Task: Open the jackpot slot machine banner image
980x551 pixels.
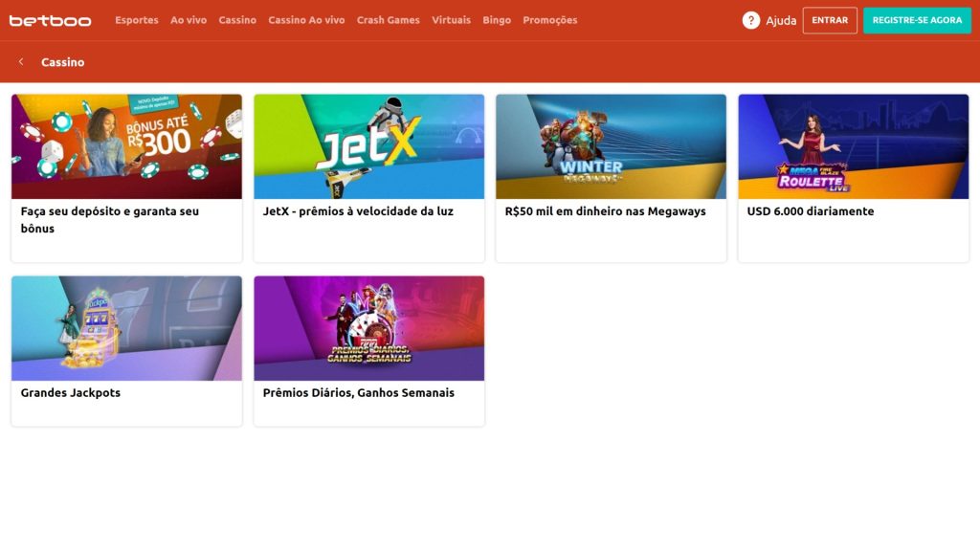Action: pyautogui.click(x=127, y=329)
